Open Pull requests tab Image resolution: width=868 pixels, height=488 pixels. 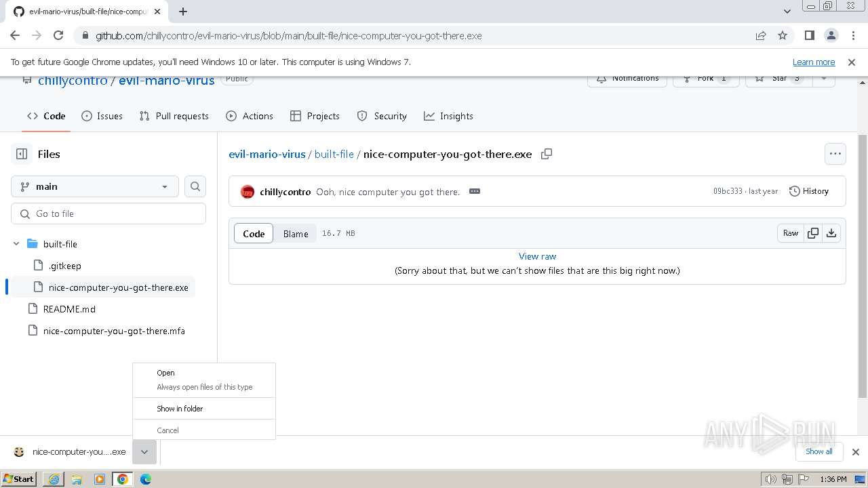[174, 116]
